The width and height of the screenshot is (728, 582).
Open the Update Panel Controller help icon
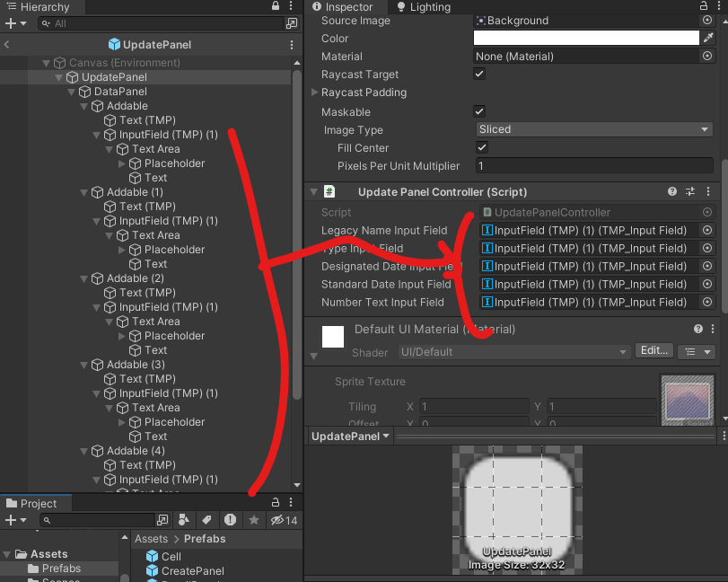pos(671,191)
